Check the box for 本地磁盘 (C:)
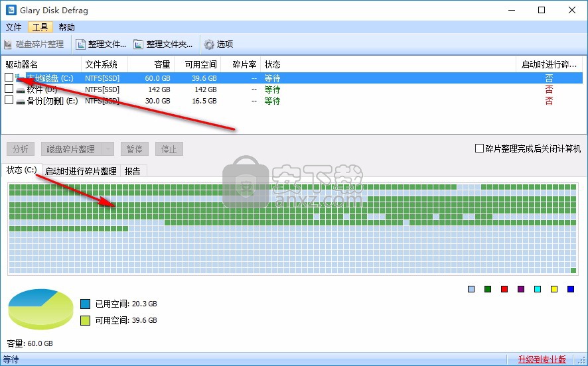Image resolution: width=588 pixels, height=366 pixels. (x=9, y=78)
